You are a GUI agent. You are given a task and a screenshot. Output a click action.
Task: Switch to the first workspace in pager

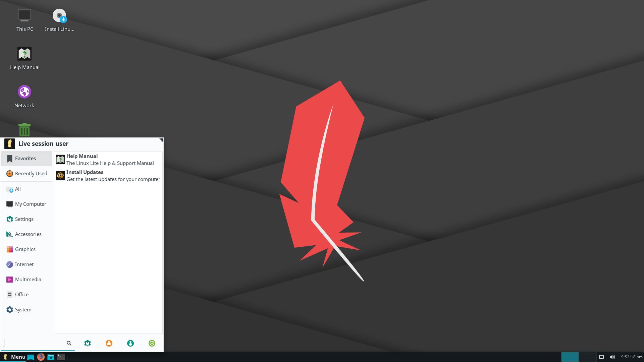(x=570, y=357)
